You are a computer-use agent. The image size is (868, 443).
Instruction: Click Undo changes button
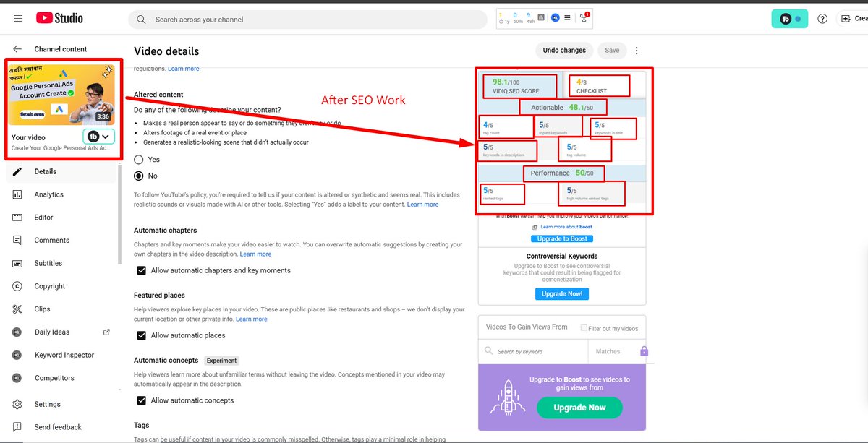(564, 51)
